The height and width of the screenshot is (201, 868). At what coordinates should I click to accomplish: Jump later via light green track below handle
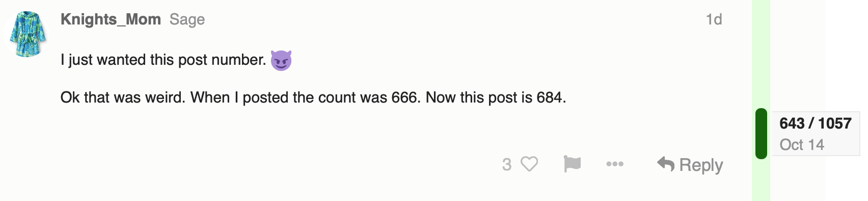761,180
